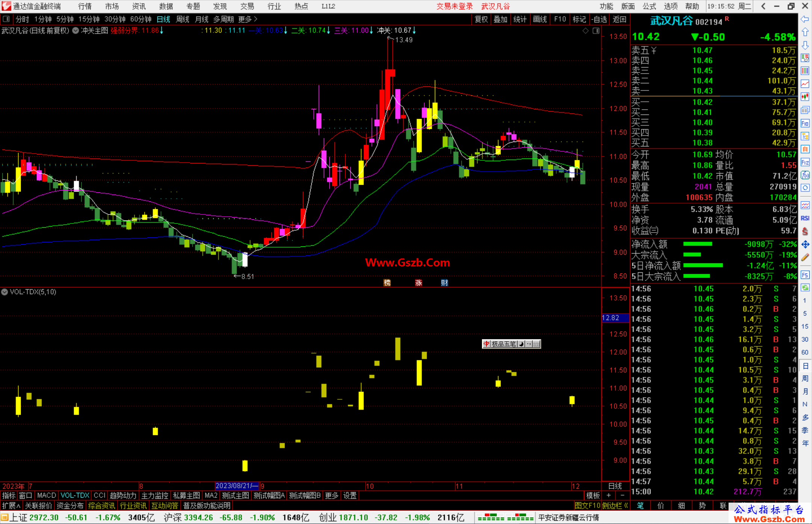Open the 模板 template dropdown

click(x=593, y=495)
